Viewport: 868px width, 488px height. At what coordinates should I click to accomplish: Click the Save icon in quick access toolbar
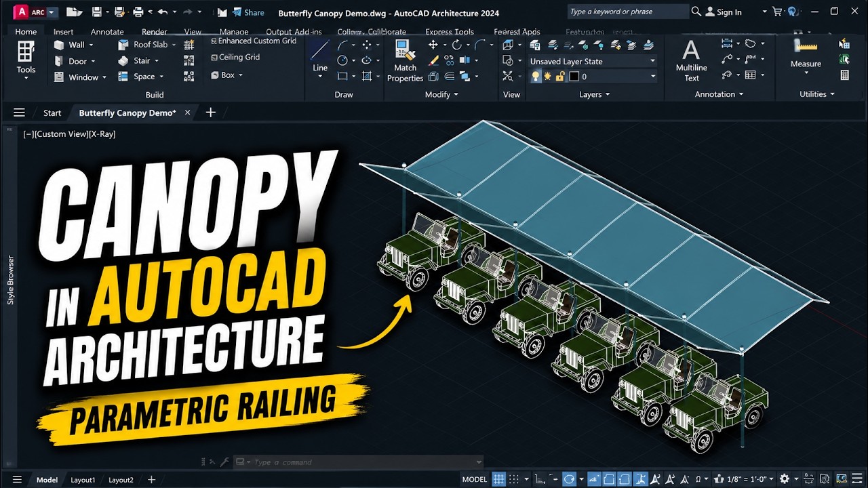(96, 12)
